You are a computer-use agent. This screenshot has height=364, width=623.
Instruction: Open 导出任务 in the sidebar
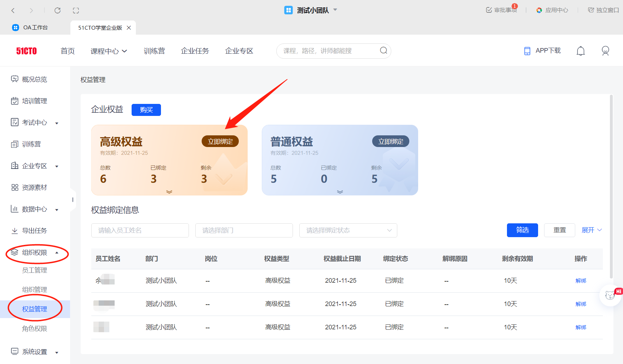point(29,231)
